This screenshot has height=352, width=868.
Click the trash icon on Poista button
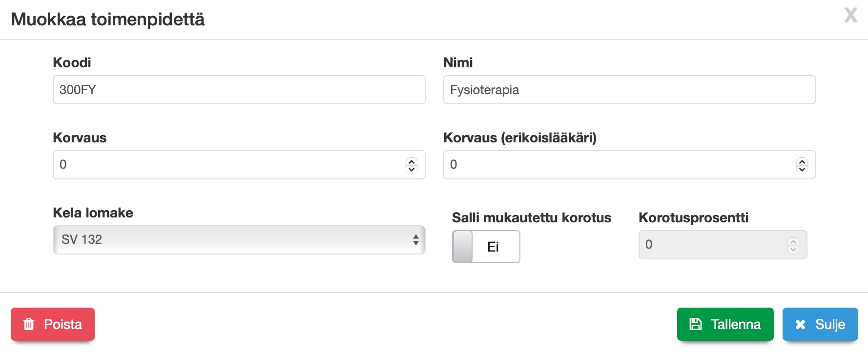point(29,324)
